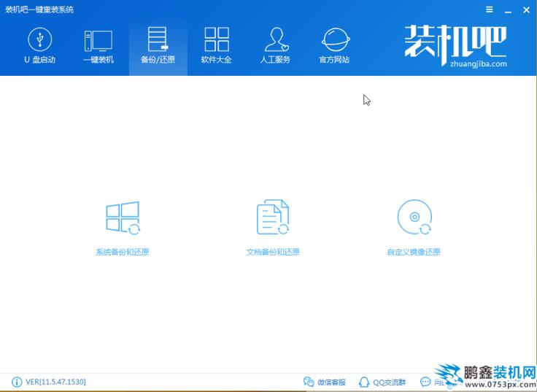Open the hamburger menu in title bar

point(490,9)
